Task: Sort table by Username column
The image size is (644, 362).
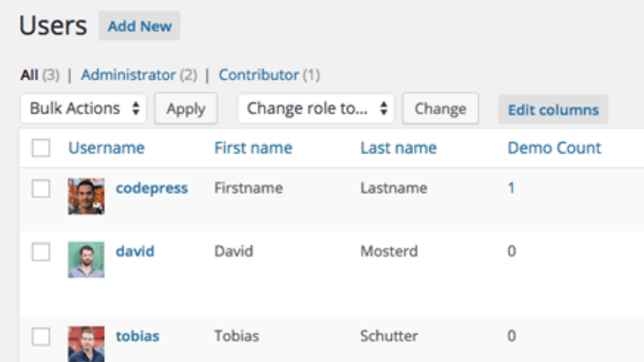Action: point(107,147)
